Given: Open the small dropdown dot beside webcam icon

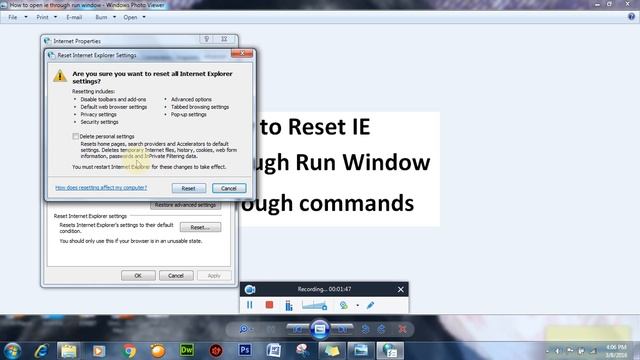Looking at the screenshot, I should pos(358,305).
